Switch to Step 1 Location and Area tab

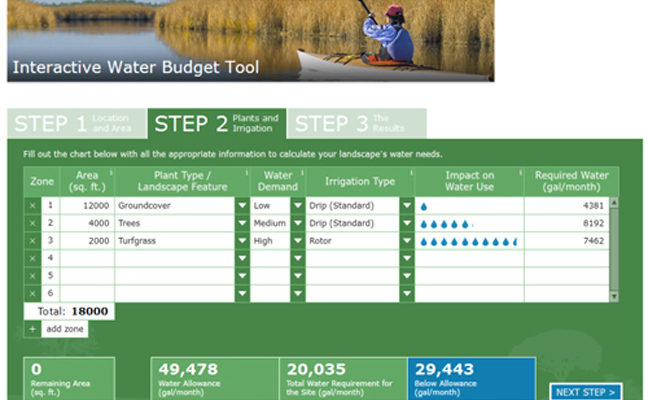76,124
